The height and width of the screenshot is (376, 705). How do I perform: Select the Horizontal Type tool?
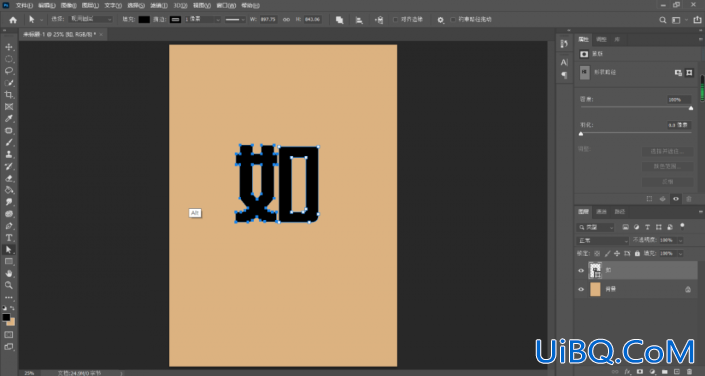click(x=9, y=237)
